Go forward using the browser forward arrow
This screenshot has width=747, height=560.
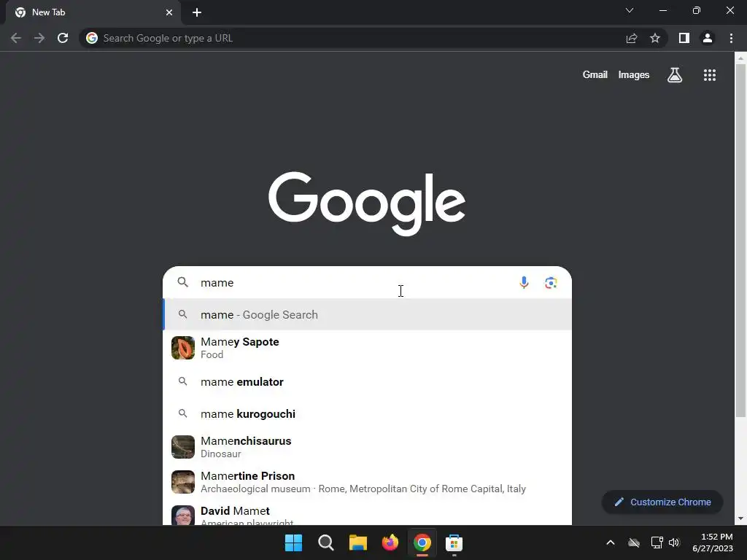click(x=39, y=38)
